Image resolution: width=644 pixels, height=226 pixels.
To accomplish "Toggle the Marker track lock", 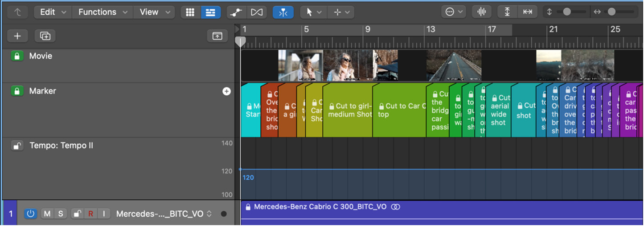I will [17, 91].
